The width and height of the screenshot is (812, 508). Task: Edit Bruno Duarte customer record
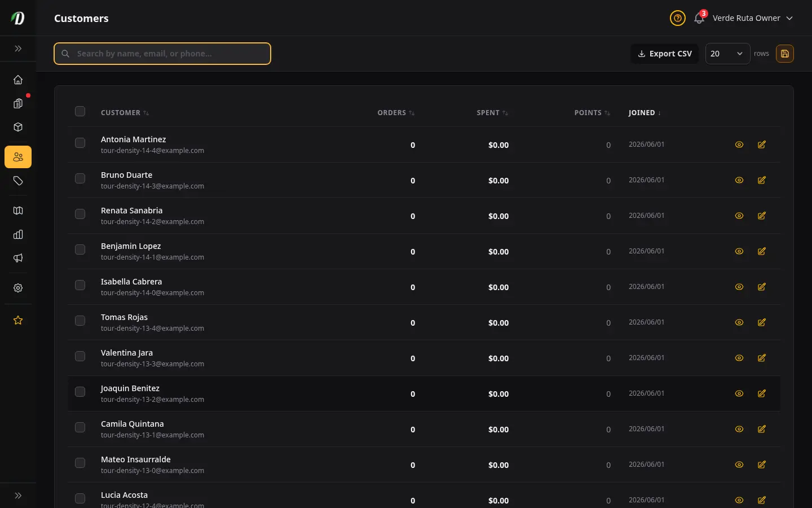pos(762,180)
